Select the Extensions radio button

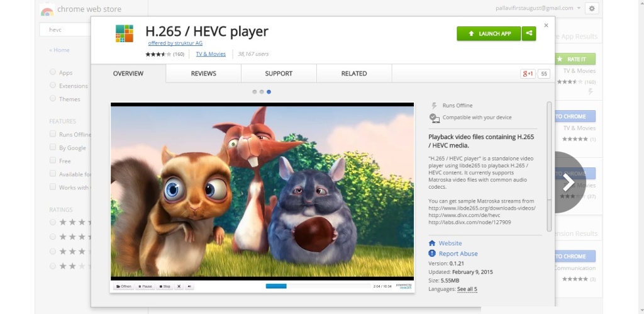pyautogui.click(x=53, y=85)
